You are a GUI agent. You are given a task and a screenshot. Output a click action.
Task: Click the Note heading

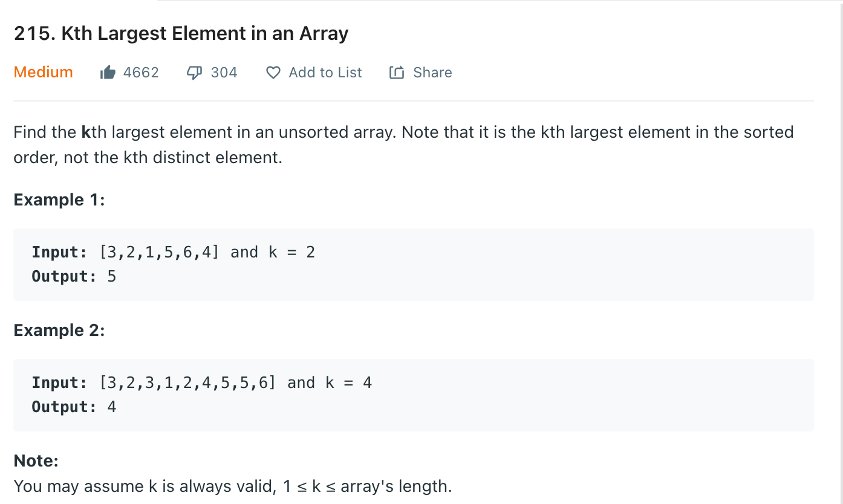click(36, 461)
